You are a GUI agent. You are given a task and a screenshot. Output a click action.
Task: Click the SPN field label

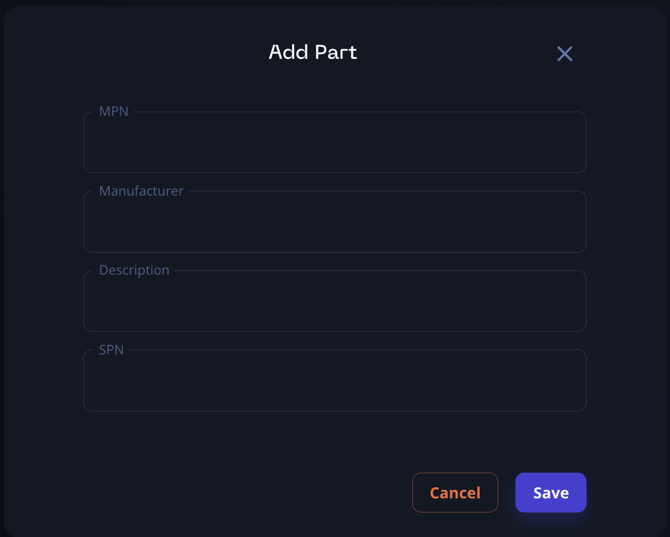click(x=112, y=349)
